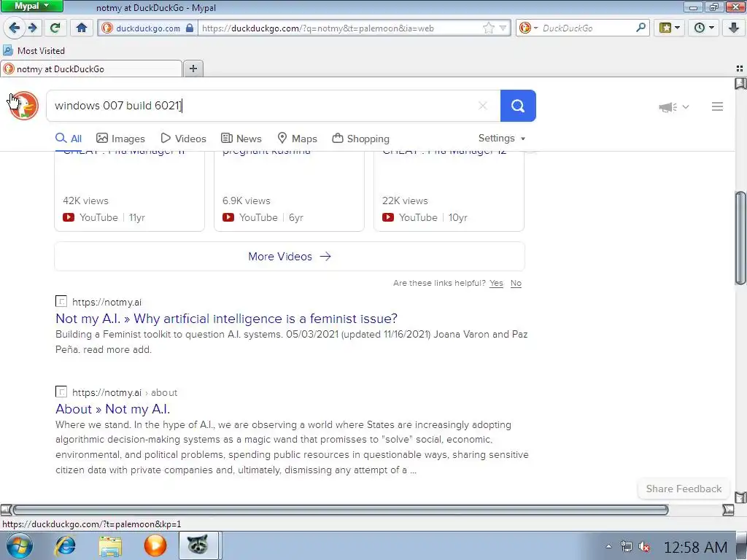Click the horizontal scrollbar thumb
The height and width of the screenshot is (560, 747).
tap(340, 510)
